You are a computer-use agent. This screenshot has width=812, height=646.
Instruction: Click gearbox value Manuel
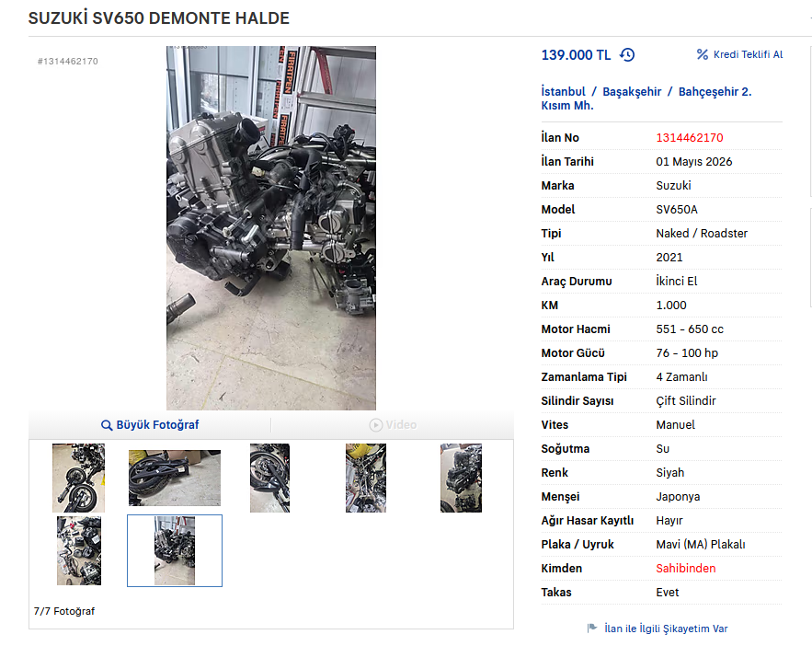coord(675,425)
